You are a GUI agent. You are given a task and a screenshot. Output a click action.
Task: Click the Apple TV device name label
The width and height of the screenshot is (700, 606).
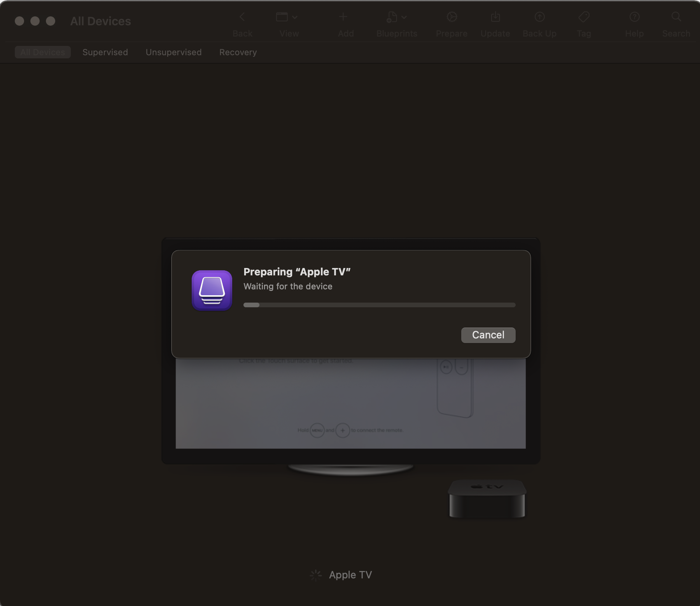350,575
